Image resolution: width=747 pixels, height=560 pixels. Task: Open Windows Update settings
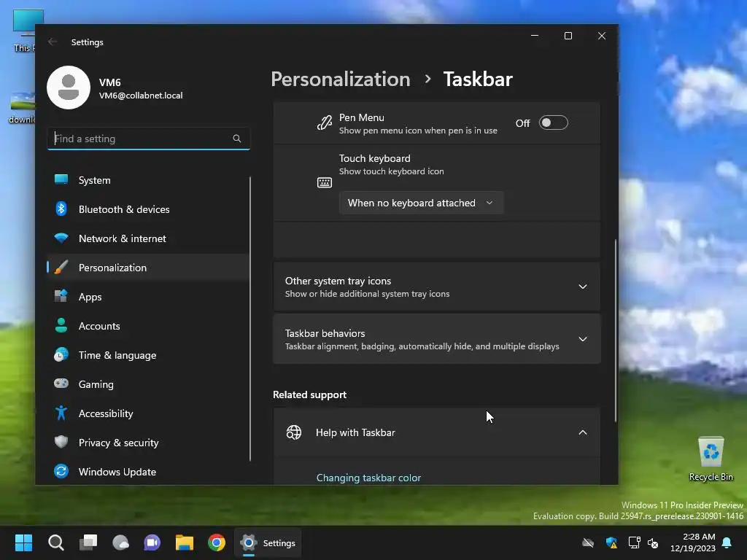pos(148,472)
